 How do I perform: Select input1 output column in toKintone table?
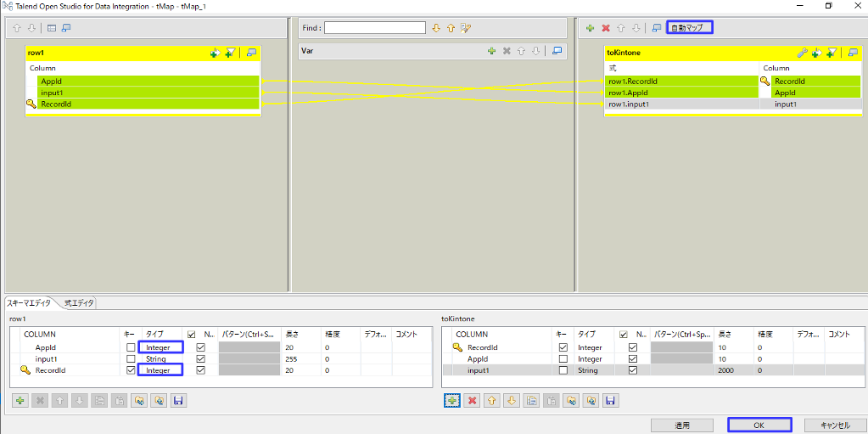[x=816, y=104]
